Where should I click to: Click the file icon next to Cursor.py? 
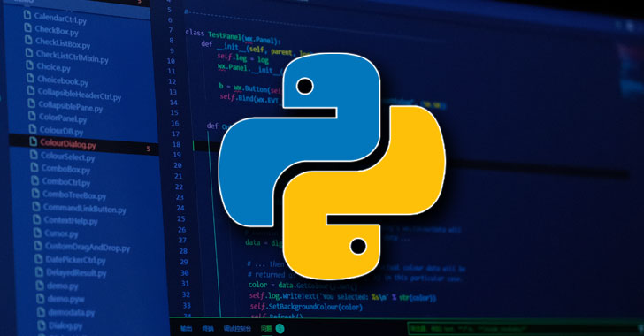[37, 233]
